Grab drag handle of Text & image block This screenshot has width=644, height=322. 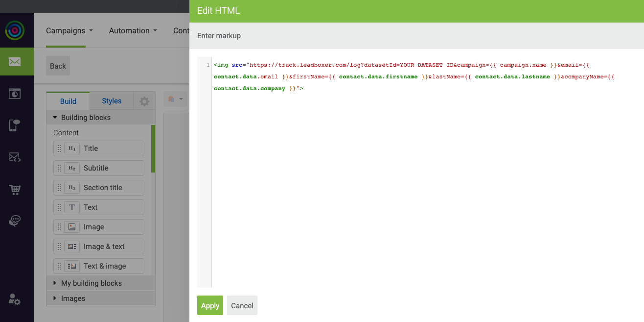(x=59, y=266)
